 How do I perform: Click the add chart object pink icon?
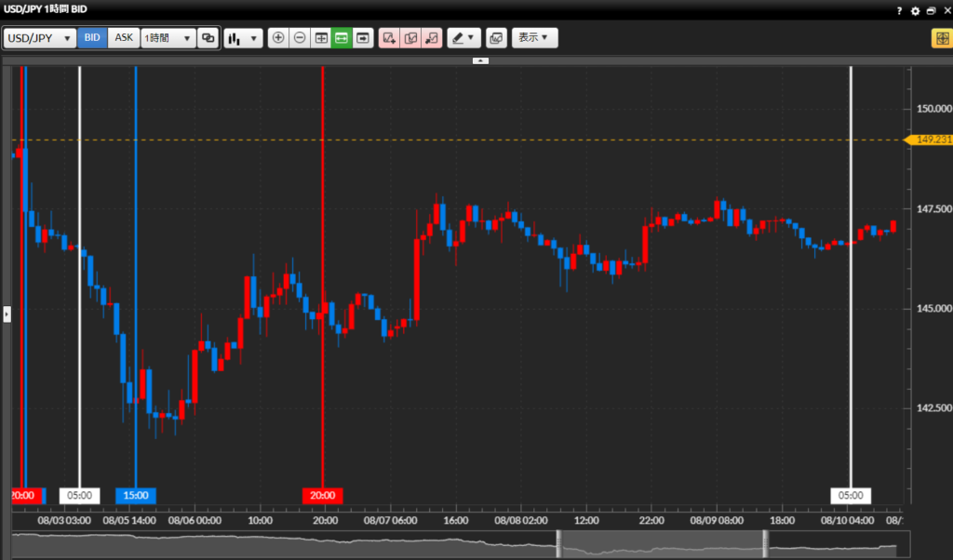coord(389,38)
